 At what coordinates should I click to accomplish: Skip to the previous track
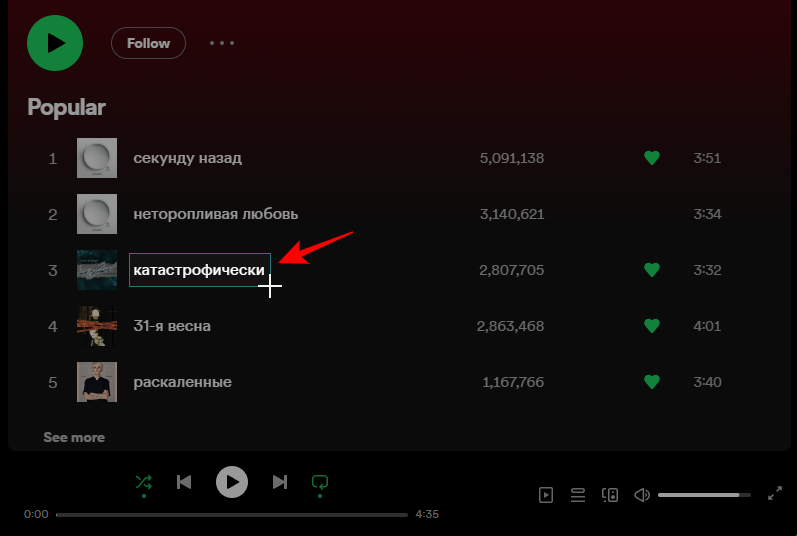tap(184, 482)
